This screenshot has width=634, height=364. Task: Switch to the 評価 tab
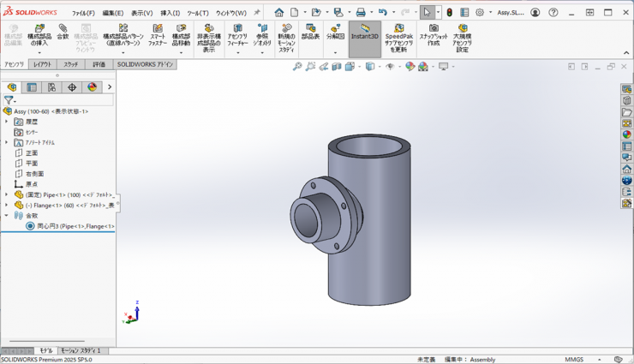coord(99,64)
